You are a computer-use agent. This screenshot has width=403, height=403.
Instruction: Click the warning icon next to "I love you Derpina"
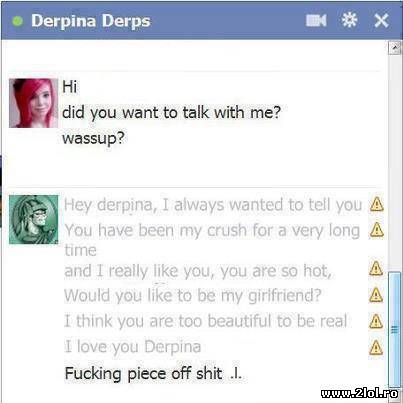click(x=376, y=347)
